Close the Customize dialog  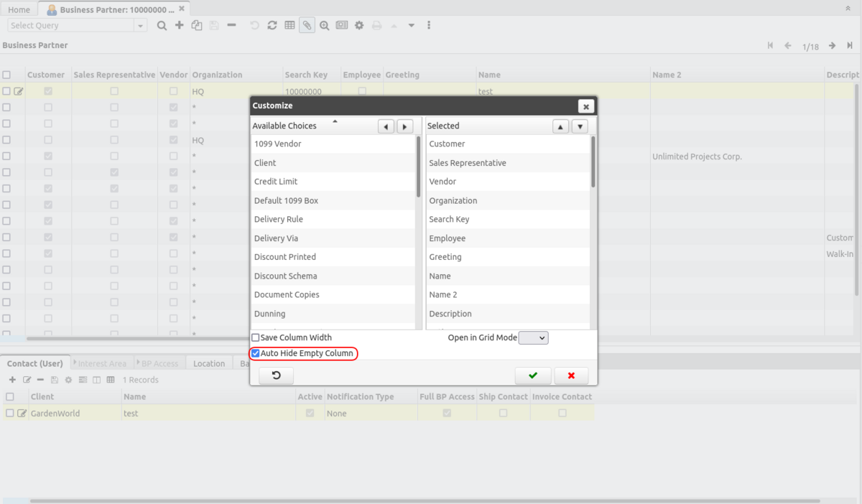[586, 106]
